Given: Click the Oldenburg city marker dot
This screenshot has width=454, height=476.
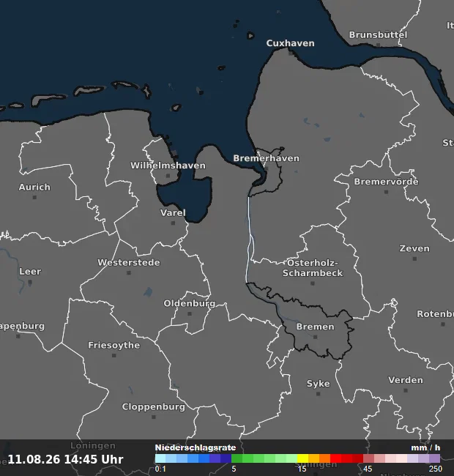Looking at the screenshot, I should [190, 314].
